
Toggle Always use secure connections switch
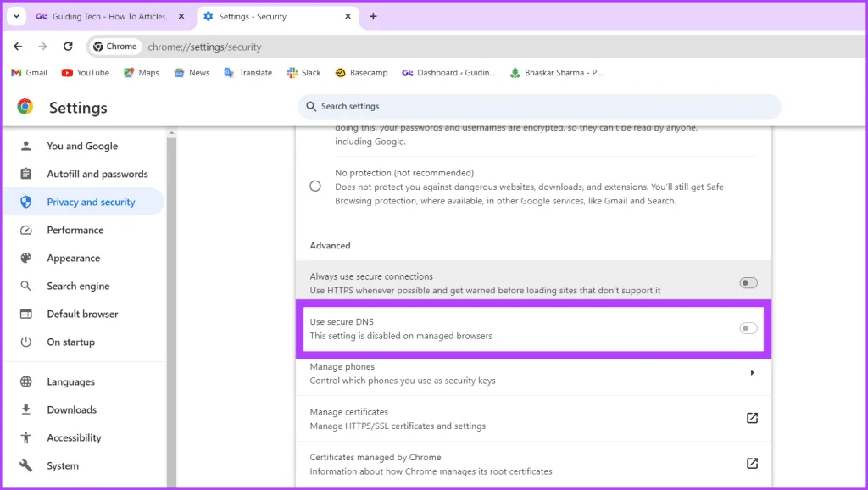click(x=748, y=283)
